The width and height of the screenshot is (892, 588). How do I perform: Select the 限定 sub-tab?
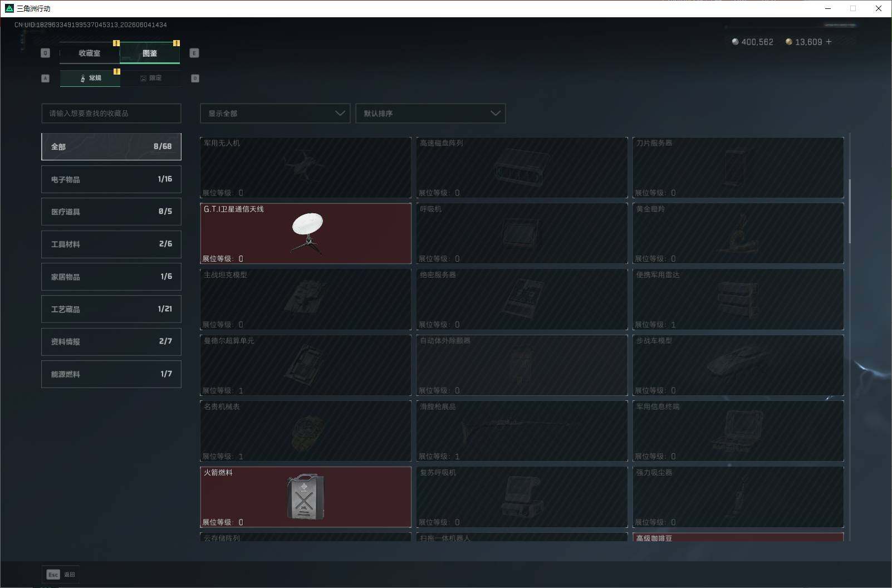[x=150, y=78]
